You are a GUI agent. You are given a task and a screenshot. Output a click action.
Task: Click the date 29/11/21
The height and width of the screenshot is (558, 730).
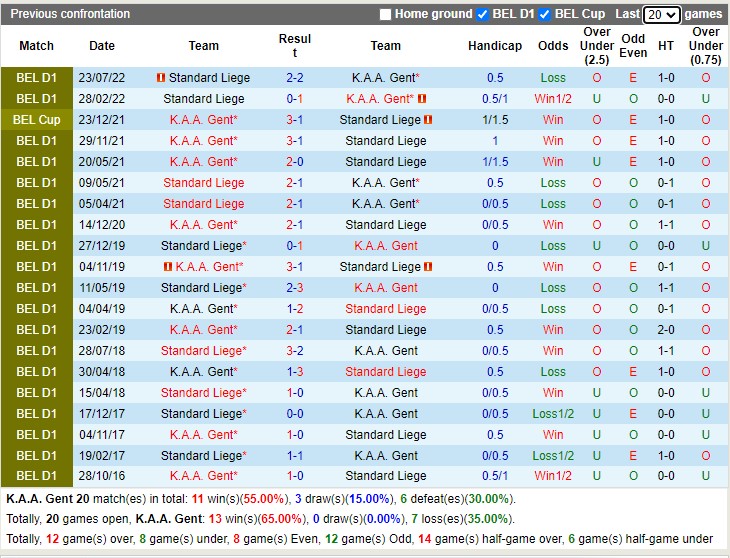click(x=101, y=141)
